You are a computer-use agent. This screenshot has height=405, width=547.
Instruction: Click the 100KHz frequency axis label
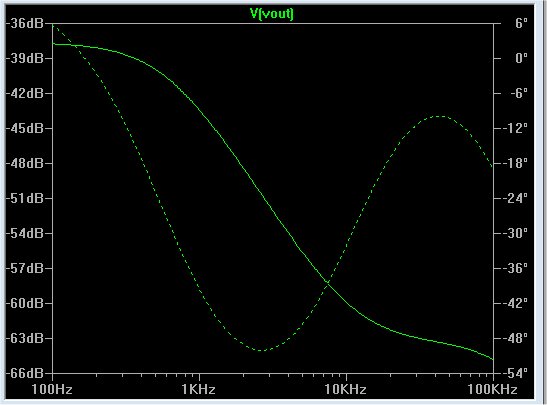tap(492, 389)
